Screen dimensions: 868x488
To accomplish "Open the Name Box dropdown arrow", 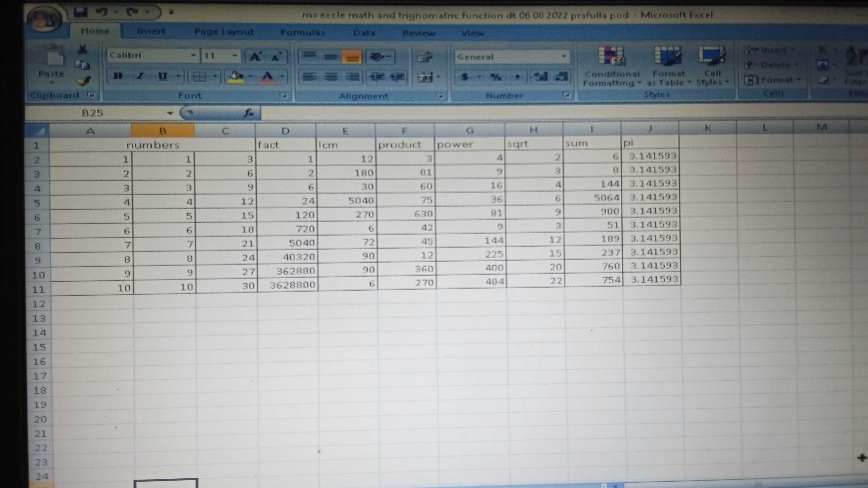I will (x=170, y=113).
